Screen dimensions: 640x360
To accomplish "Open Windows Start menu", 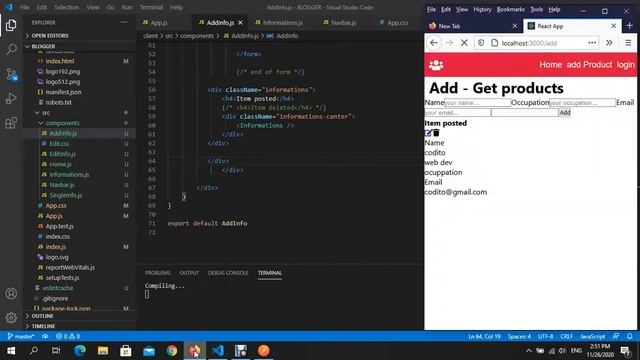I will coord(11,351).
